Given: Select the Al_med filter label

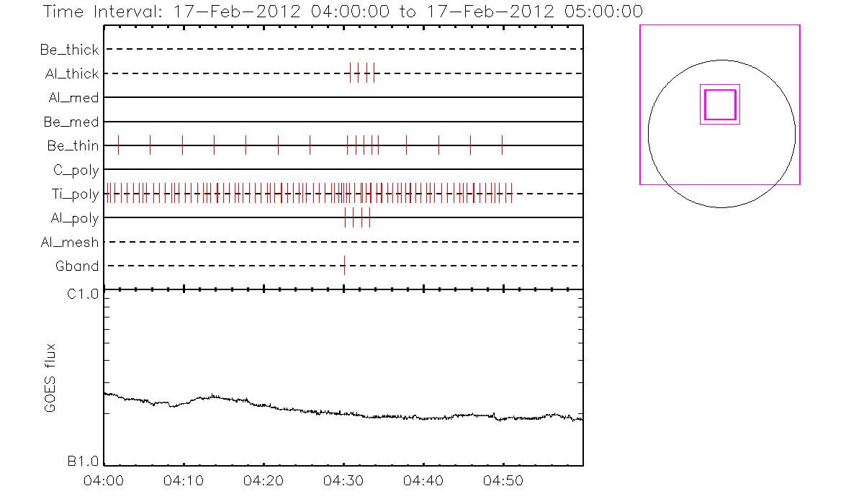Looking at the screenshot, I should 74,98.
